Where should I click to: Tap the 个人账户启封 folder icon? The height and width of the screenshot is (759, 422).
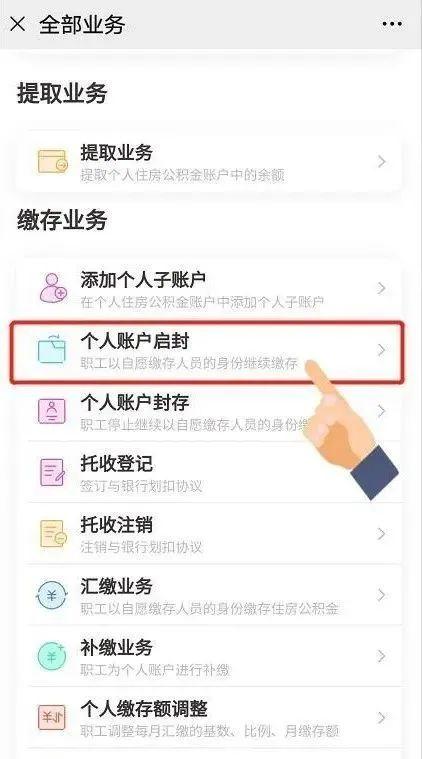(x=52, y=349)
